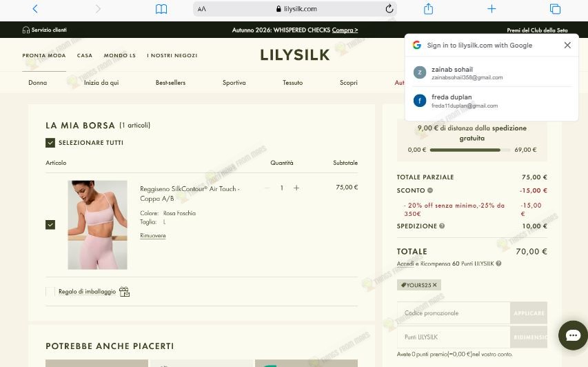588x367 pixels.
Task: Open I NOSTRI NEGOZI menu
Action: click(172, 56)
